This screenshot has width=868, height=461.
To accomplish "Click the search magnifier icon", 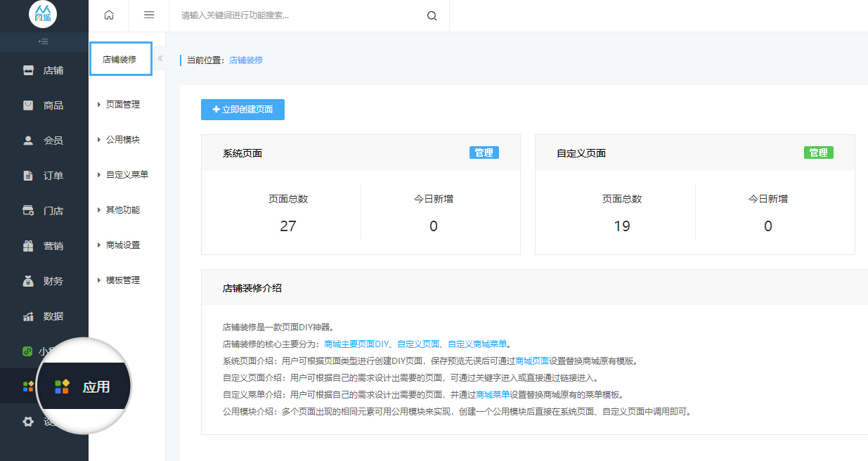I will 432,15.
